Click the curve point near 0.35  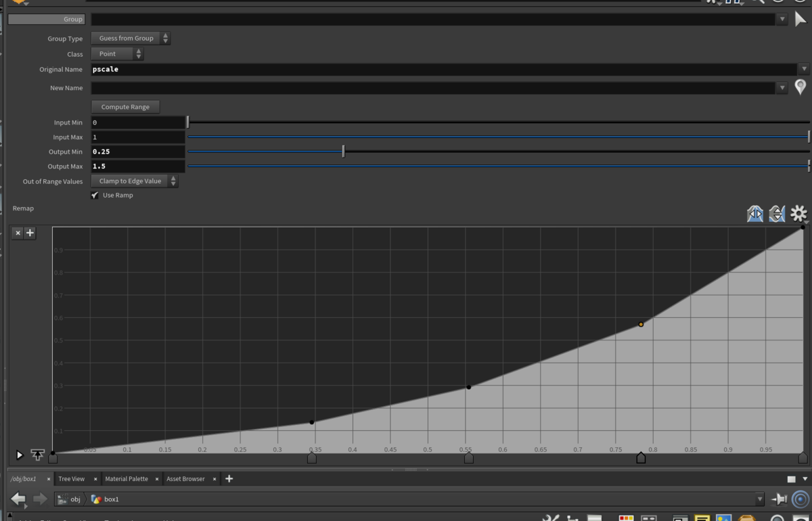[312, 422]
